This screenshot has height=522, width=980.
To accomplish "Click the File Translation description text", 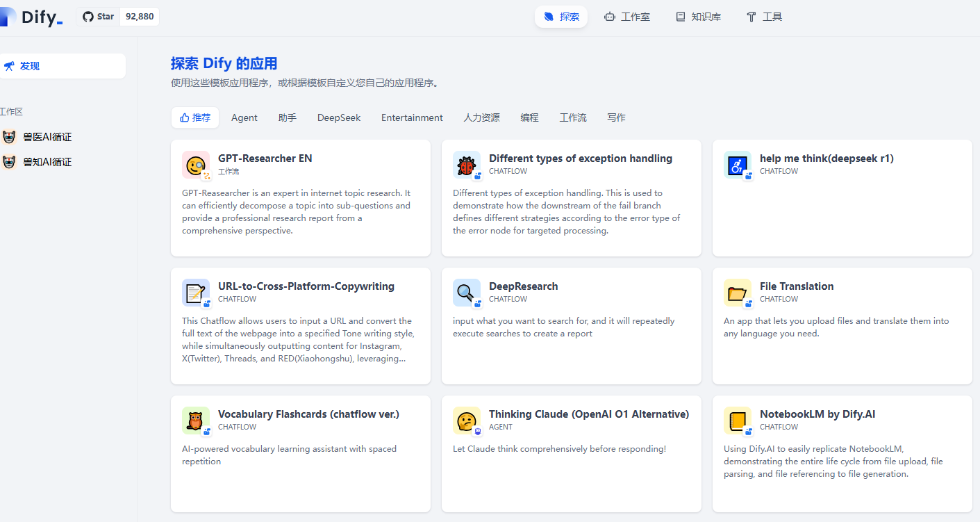I will point(836,327).
